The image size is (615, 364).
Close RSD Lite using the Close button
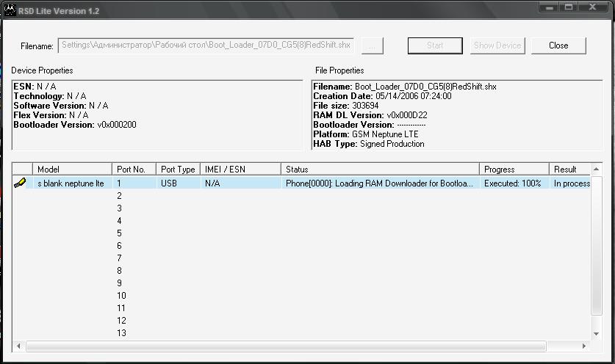pyautogui.click(x=558, y=45)
